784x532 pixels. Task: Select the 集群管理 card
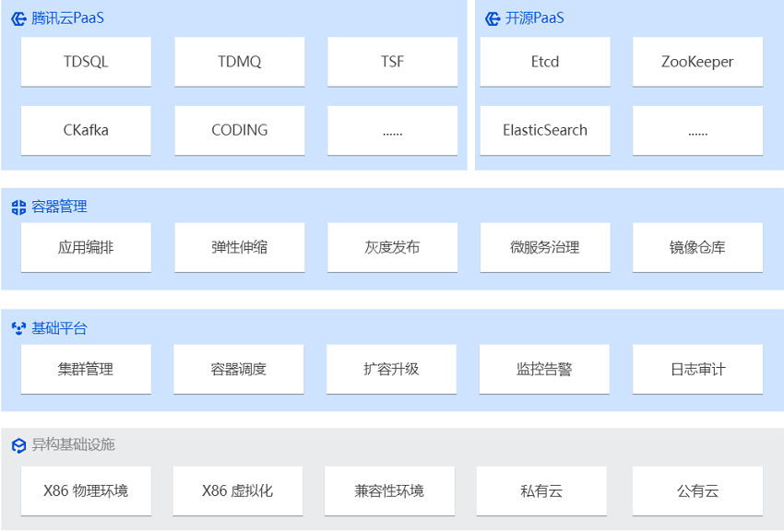tap(86, 369)
